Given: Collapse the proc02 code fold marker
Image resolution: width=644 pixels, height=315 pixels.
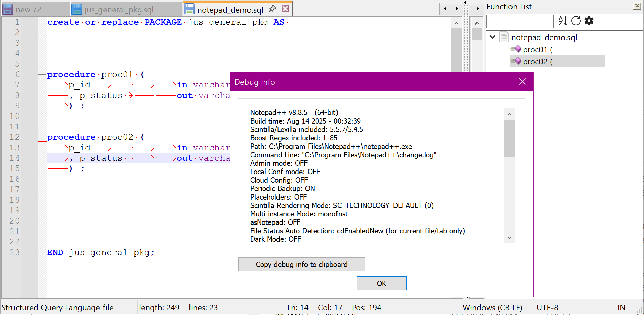Looking at the screenshot, I should click(x=42, y=137).
